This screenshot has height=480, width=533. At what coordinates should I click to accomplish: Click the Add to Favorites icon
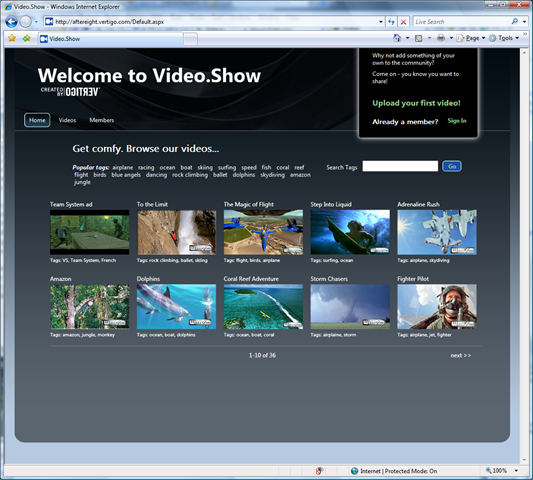click(26, 38)
